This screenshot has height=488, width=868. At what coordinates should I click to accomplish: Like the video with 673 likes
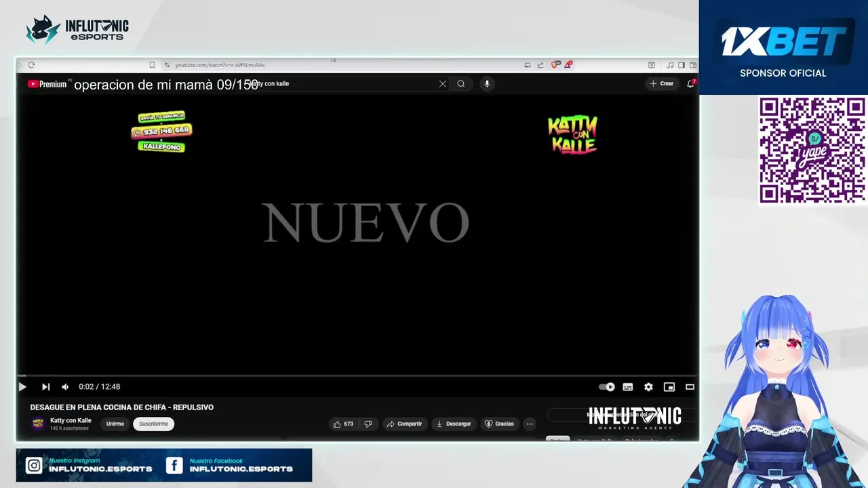342,424
